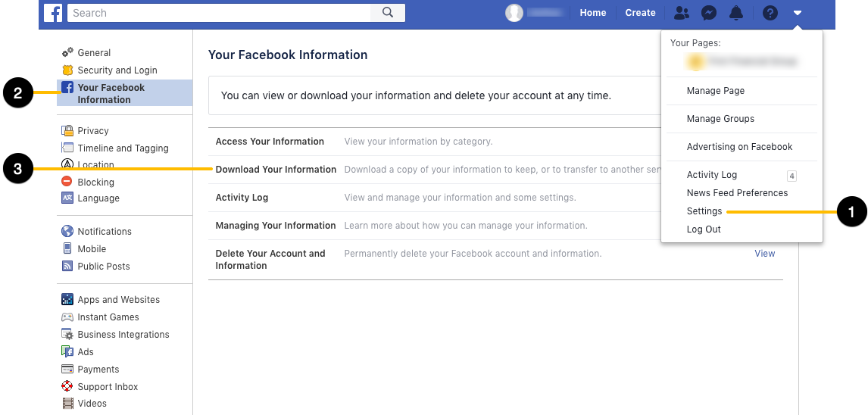
Task: Open Security and Login settings
Action: pos(117,70)
